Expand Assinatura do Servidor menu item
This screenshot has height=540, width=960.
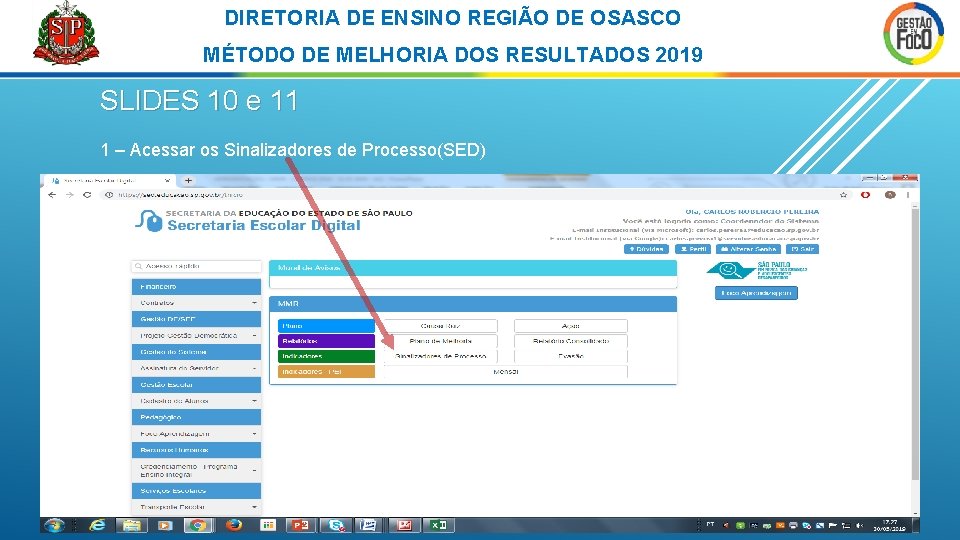(x=196, y=368)
